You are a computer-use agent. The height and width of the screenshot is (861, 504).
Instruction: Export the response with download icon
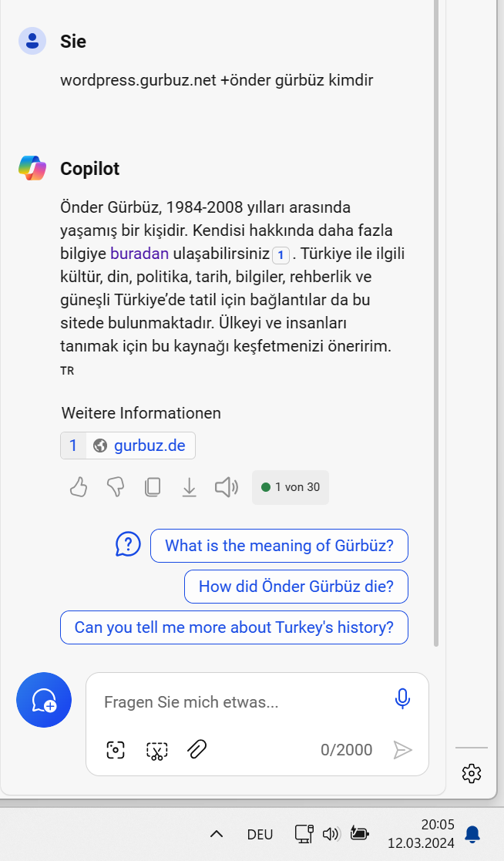pos(189,487)
